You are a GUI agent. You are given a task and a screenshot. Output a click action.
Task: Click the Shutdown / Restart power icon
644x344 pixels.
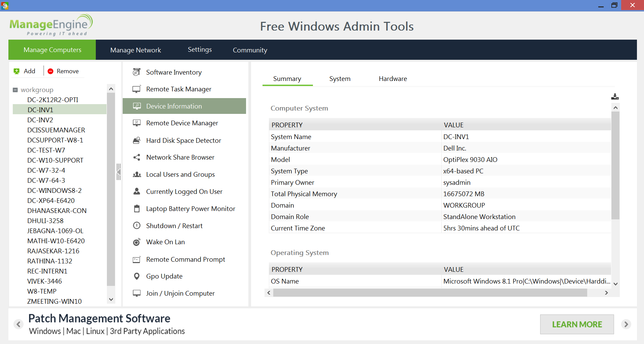click(136, 225)
